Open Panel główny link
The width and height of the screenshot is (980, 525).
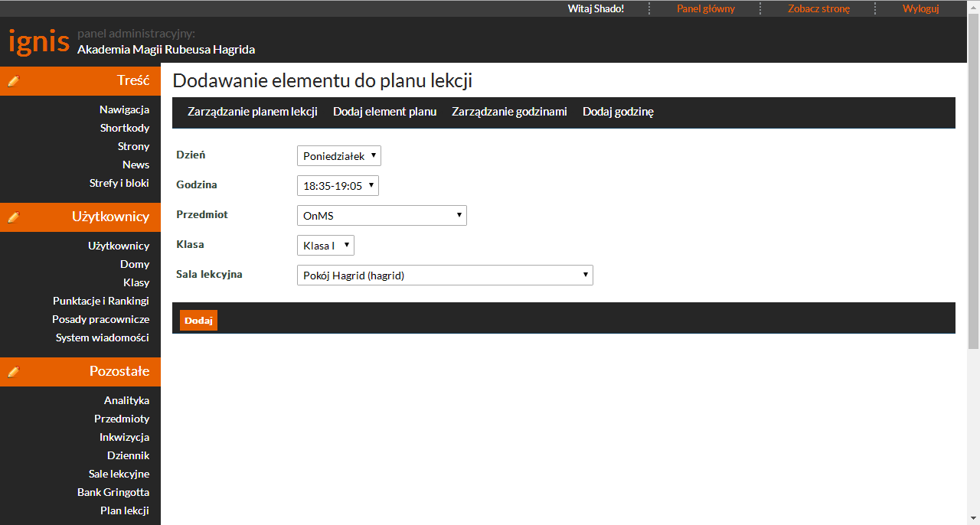[x=705, y=8]
